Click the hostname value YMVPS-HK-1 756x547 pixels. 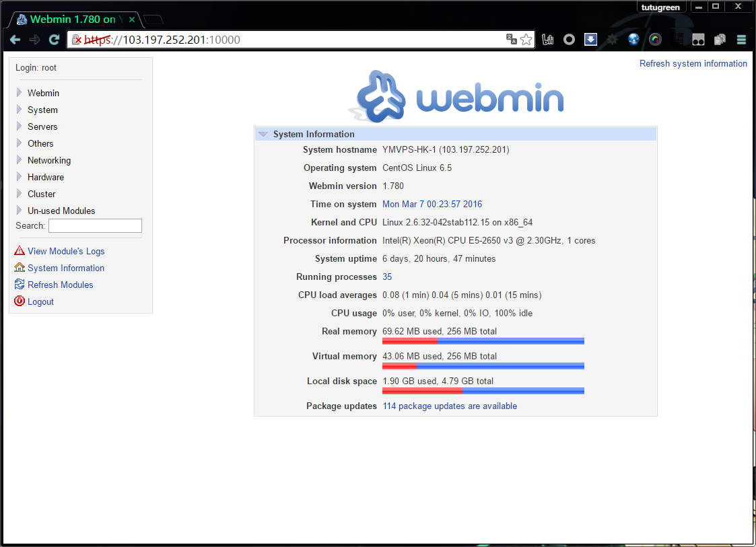[446, 150]
